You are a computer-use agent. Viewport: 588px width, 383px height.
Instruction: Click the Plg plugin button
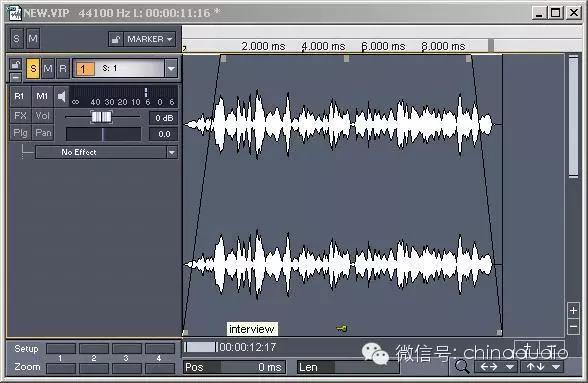pyautogui.click(x=20, y=133)
